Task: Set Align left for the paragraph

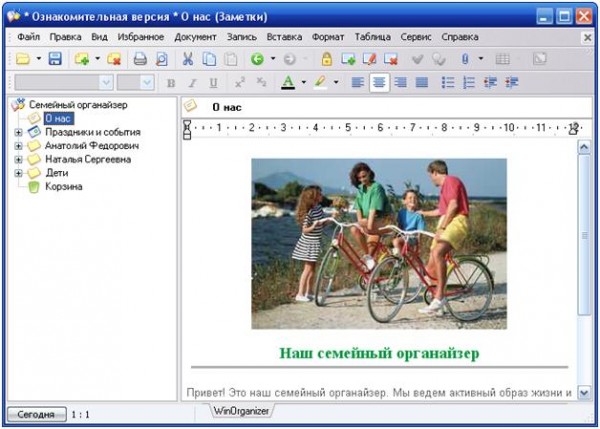Action: (x=357, y=82)
